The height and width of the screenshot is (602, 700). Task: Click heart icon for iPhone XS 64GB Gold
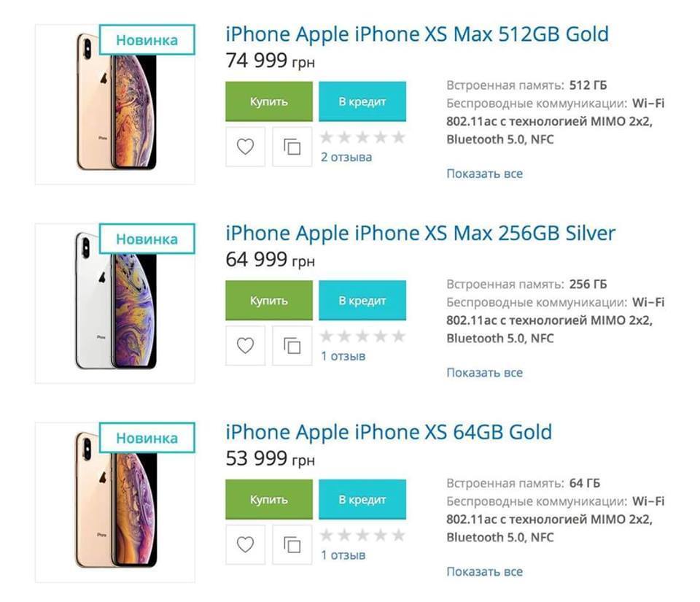pos(245,544)
